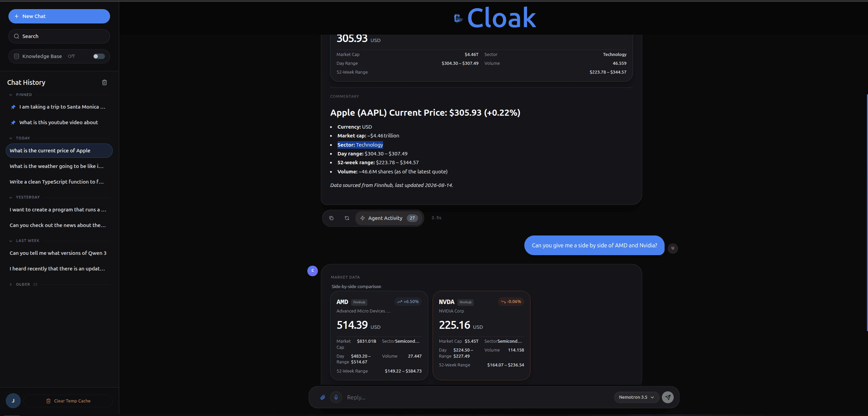Click the Reply message input field
The image size is (868, 416).
tap(478, 397)
